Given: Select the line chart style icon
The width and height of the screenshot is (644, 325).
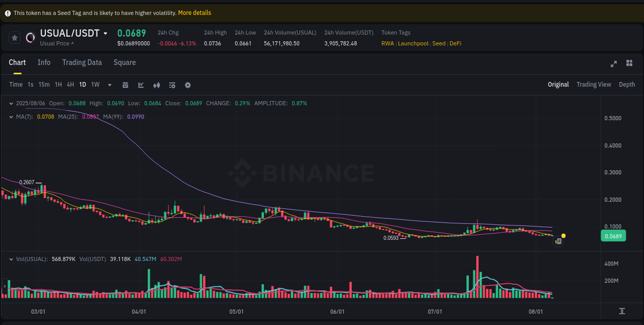Looking at the screenshot, I should 141,84.
